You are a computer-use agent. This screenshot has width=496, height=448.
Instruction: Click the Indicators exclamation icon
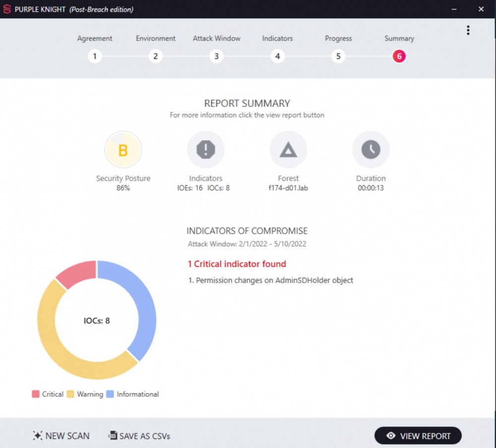206,149
